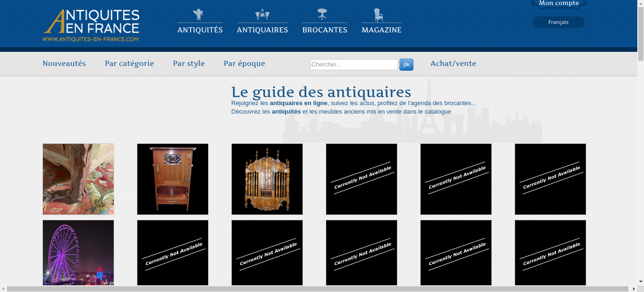Open the purple Ferris wheel thumbnail
Screen dimensions: 644x292
click(78, 252)
